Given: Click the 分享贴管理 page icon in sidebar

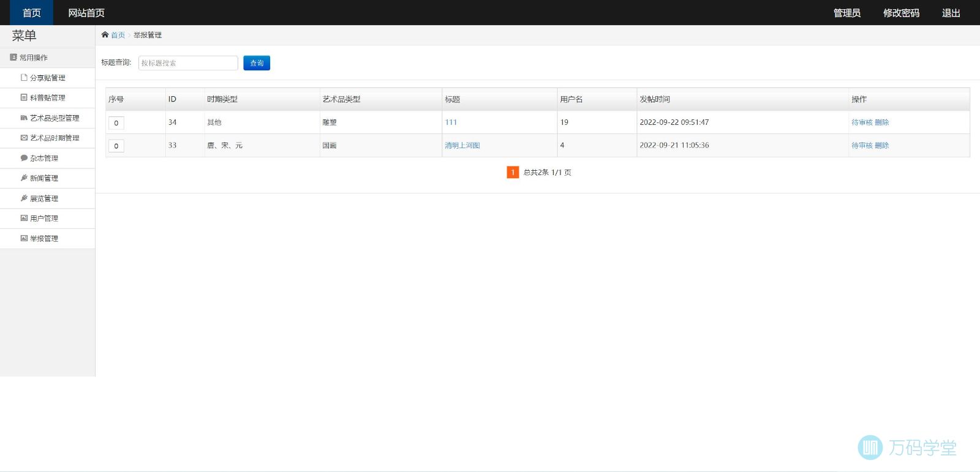Looking at the screenshot, I should 24,78.
